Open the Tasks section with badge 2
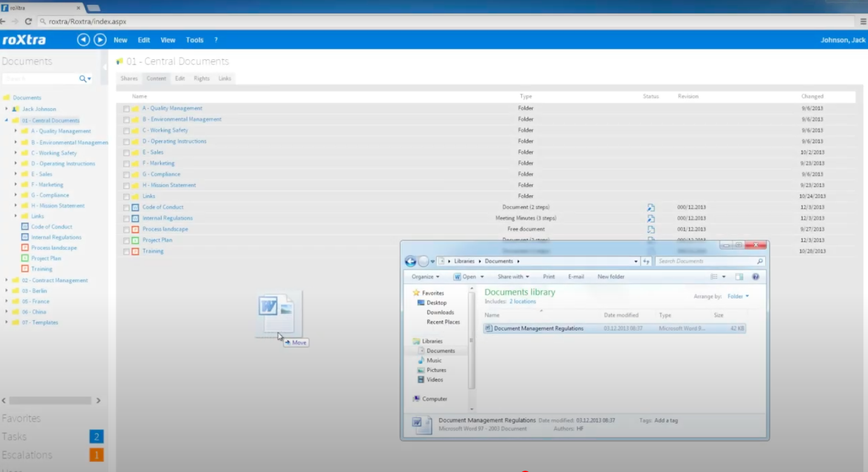The height and width of the screenshot is (472, 868). (52, 436)
